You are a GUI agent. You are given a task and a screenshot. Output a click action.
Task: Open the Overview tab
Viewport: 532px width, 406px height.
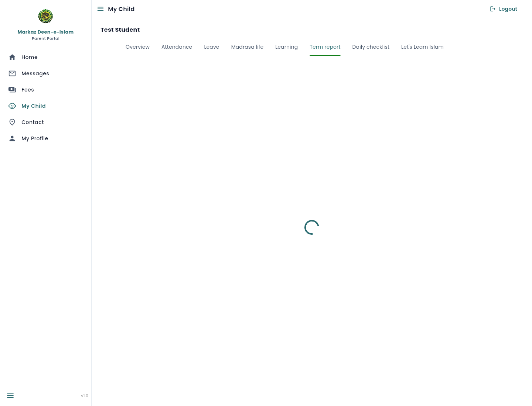(x=137, y=47)
